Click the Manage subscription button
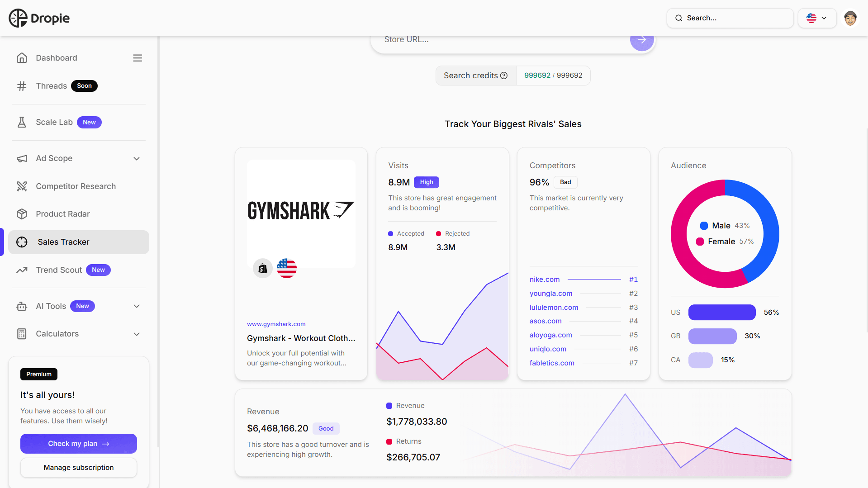Screen dimensions: 868x488 (x=79, y=468)
